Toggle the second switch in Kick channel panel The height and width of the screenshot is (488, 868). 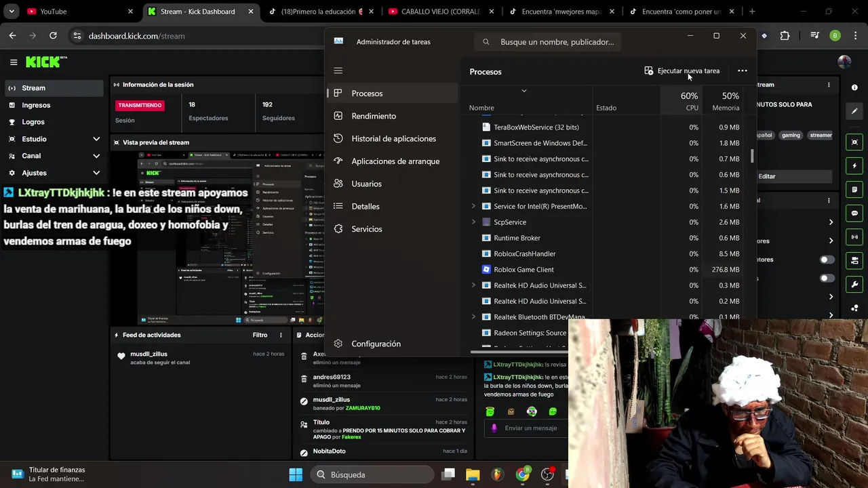pos(827,278)
